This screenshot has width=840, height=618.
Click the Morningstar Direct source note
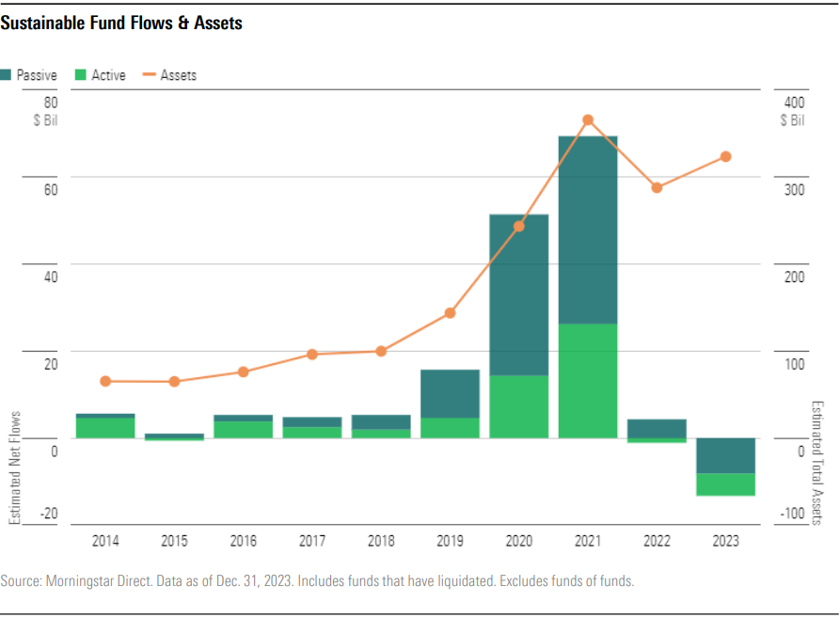pyautogui.click(x=318, y=580)
